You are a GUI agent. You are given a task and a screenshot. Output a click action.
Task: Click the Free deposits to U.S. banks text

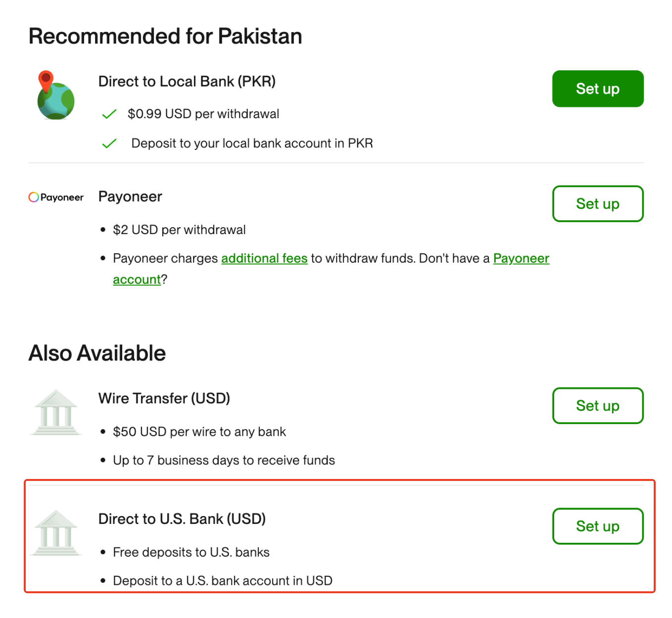[x=191, y=552]
